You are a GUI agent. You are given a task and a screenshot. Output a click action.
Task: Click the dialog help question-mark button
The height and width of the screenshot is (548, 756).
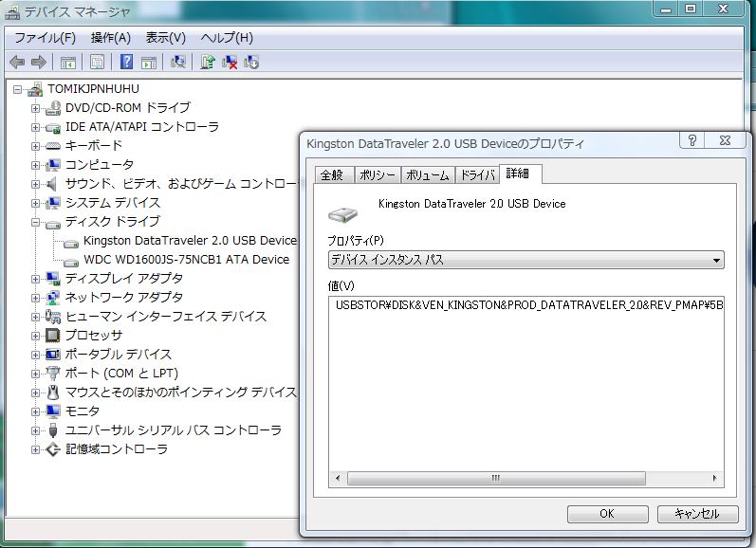point(692,140)
